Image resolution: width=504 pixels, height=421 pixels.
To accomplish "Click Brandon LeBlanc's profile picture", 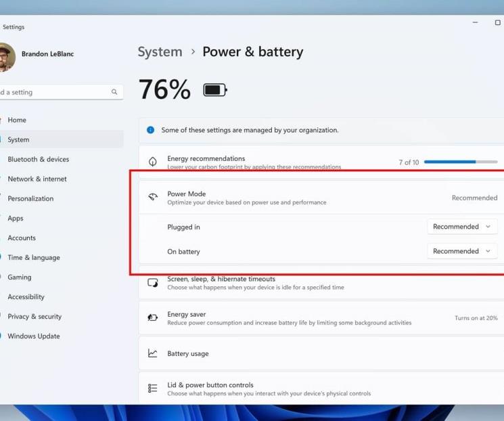I will [x=7, y=57].
